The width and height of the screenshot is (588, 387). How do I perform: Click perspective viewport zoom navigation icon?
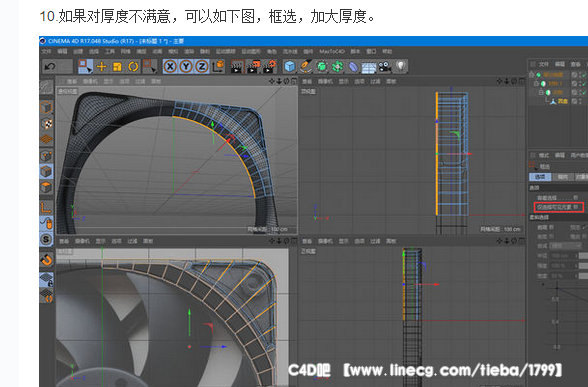pos(279,81)
